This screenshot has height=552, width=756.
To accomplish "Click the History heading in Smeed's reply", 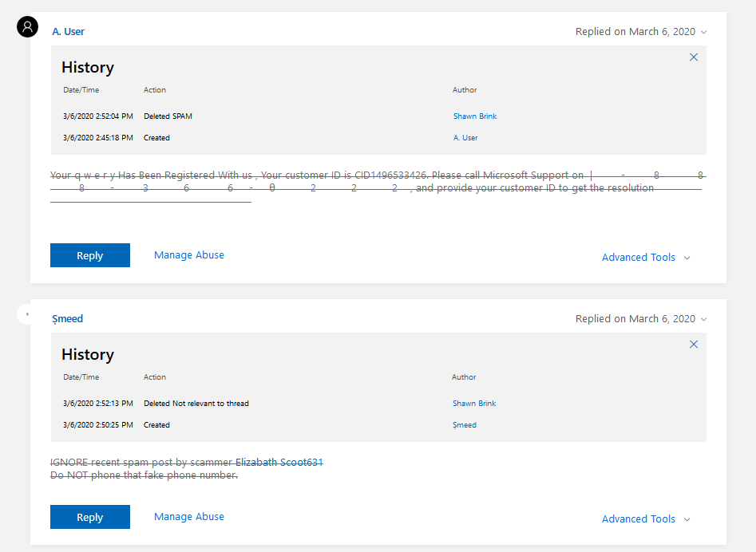I will tap(88, 354).
